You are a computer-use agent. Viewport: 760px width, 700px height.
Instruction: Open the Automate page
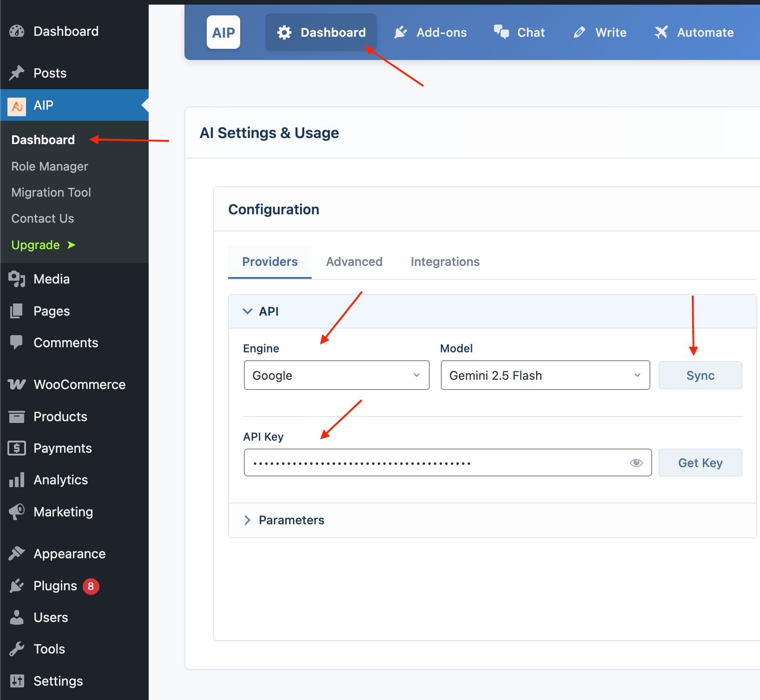tap(694, 33)
